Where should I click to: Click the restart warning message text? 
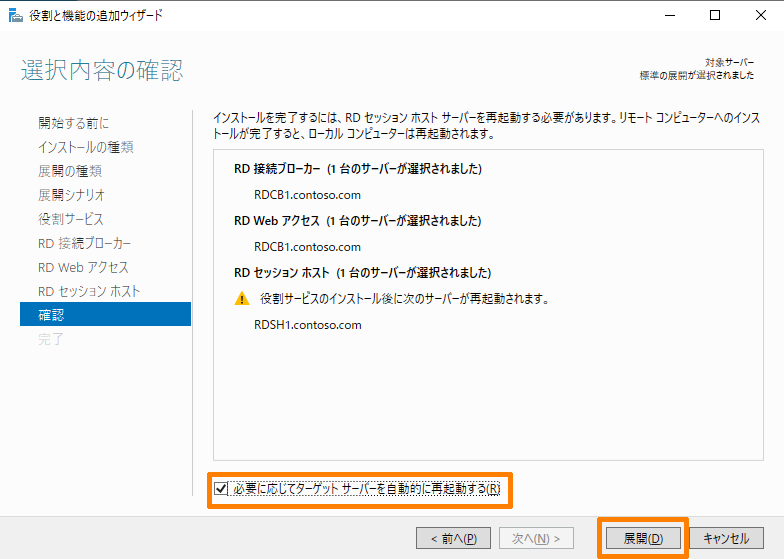pos(404,298)
